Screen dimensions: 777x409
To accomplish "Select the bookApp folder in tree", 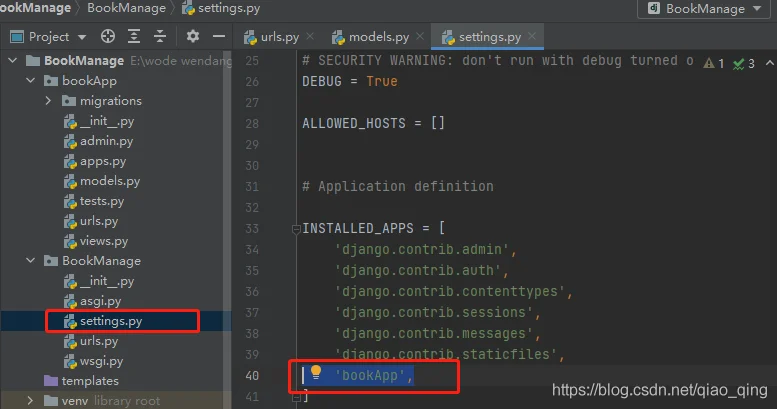I will point(80,80).
